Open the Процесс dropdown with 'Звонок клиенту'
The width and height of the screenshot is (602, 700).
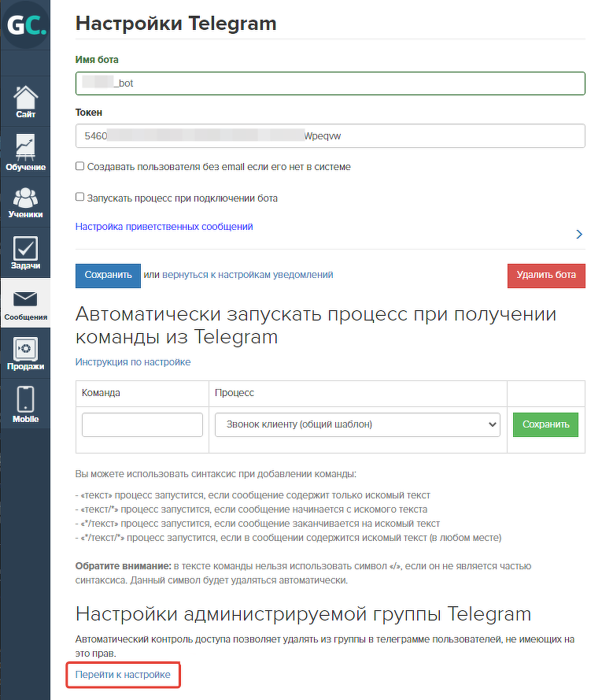pyautogui.click(x=357, y=424)
